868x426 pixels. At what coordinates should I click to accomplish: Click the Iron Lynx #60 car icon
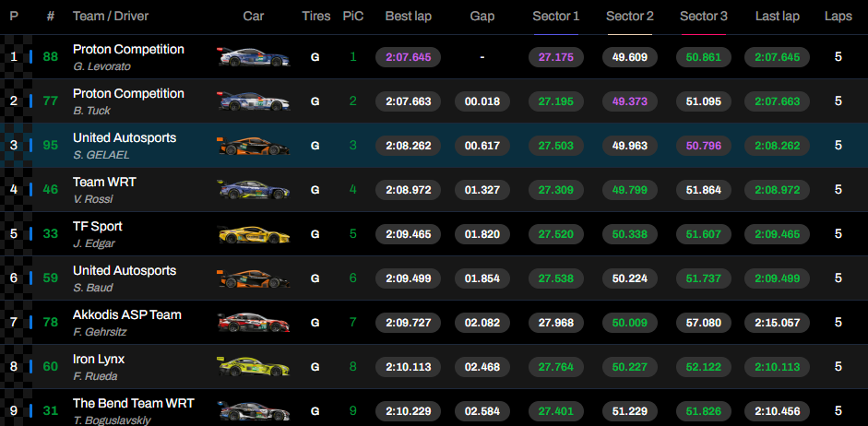(x=254, y=367)
